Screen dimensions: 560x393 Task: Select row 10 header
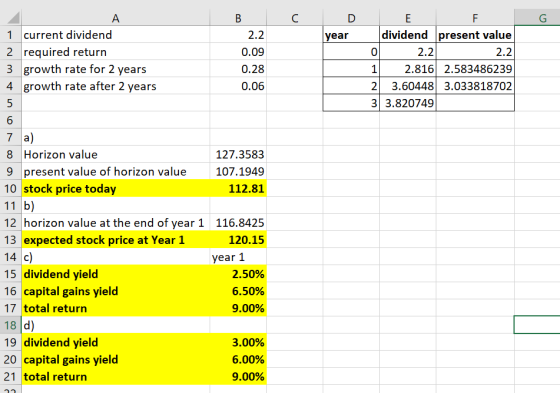point(10,188)
